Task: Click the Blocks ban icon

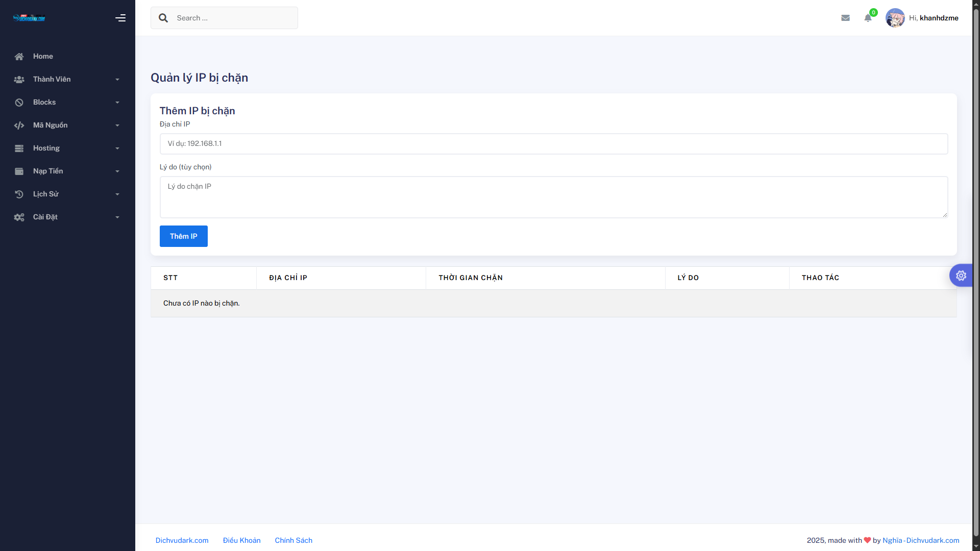Action: [x=19, y=103]
